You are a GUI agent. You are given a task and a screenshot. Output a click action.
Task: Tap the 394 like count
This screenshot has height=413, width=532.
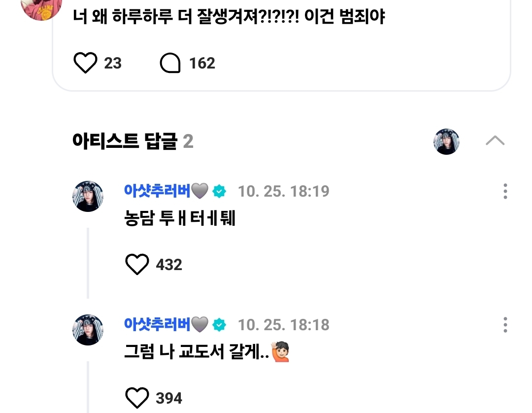tap(169, 398)
